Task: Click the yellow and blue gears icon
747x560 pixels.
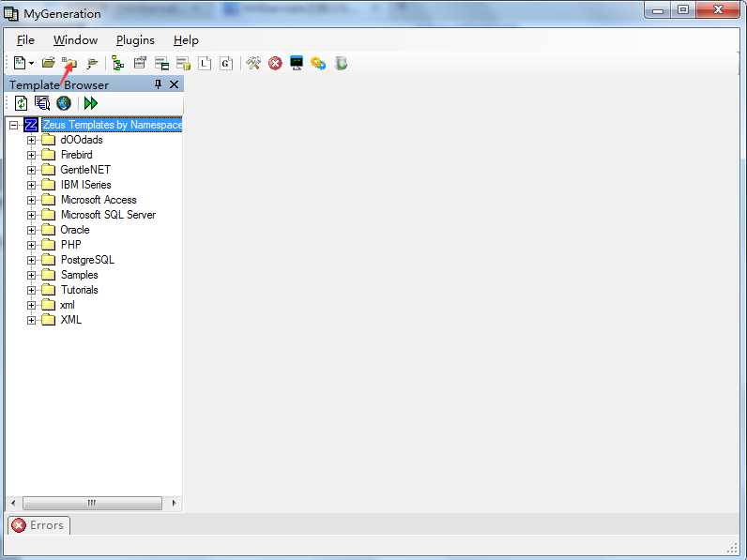Action: [x=318, y=63]
